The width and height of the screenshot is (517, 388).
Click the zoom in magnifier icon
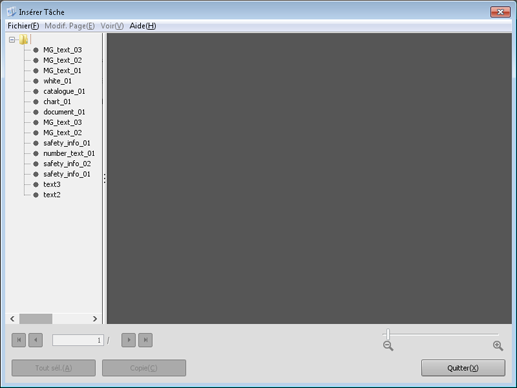tap(498, 346)
